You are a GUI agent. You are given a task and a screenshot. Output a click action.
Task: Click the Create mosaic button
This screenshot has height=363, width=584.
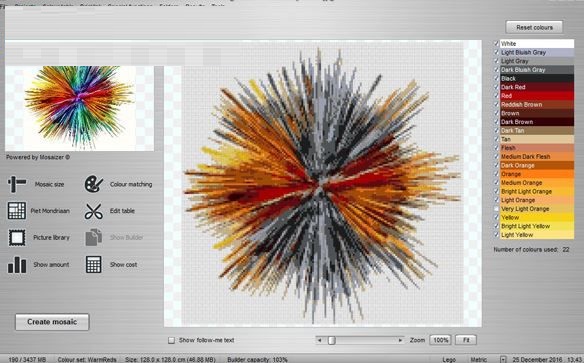[x=52, y=322]
